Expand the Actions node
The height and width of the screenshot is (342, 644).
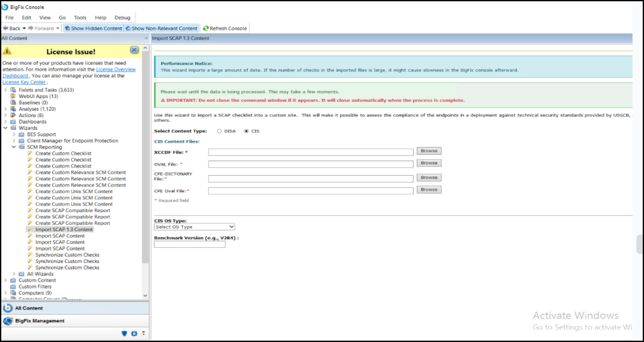5,115
